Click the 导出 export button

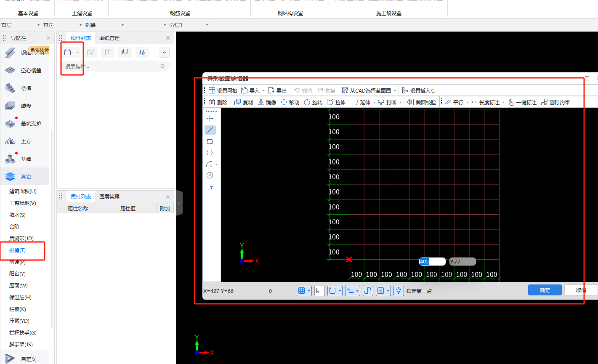[x=277, y=90]
